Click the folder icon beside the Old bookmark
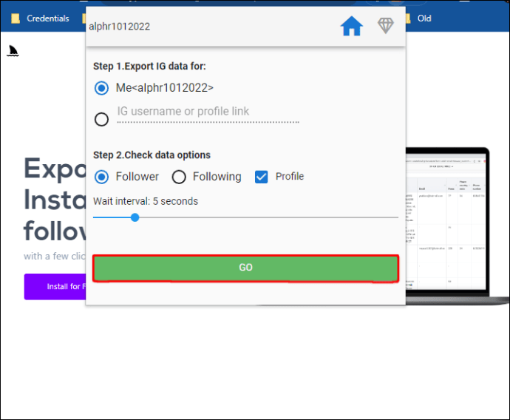The height and width of the screenshot is (420, 510). click(x=408, y=18)
